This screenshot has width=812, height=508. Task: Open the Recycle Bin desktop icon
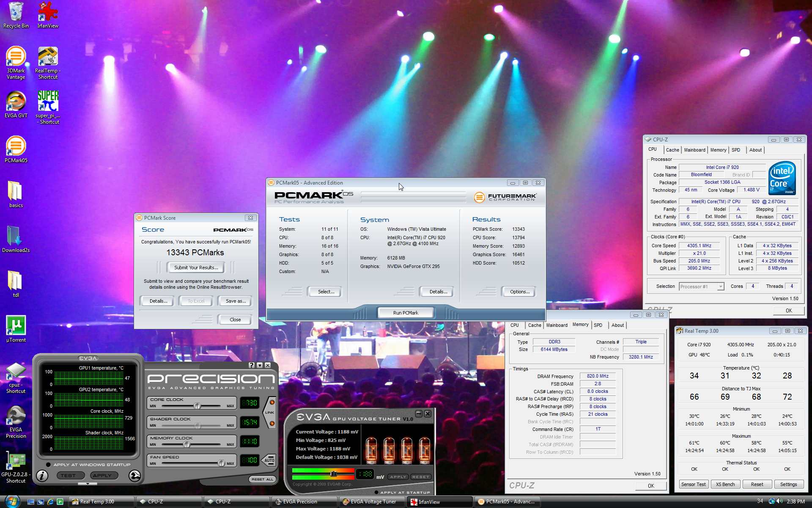click(x=16, y=15)
